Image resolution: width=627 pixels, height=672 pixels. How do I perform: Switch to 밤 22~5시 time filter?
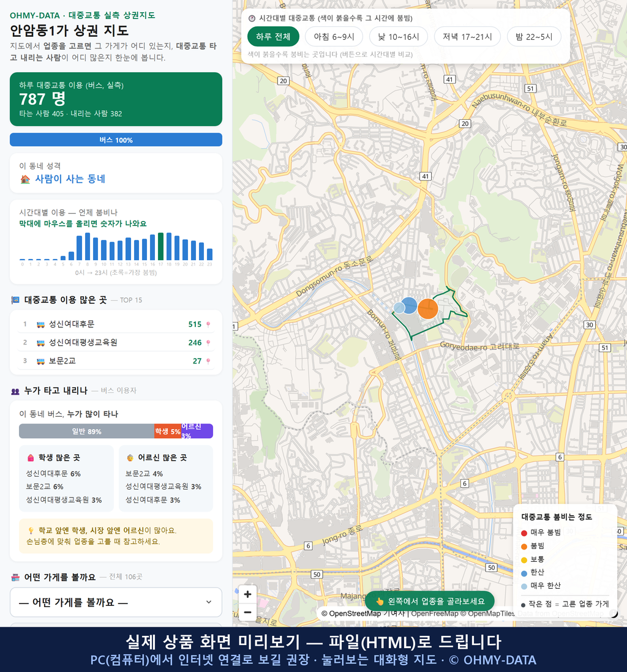(x=534, y=37)
